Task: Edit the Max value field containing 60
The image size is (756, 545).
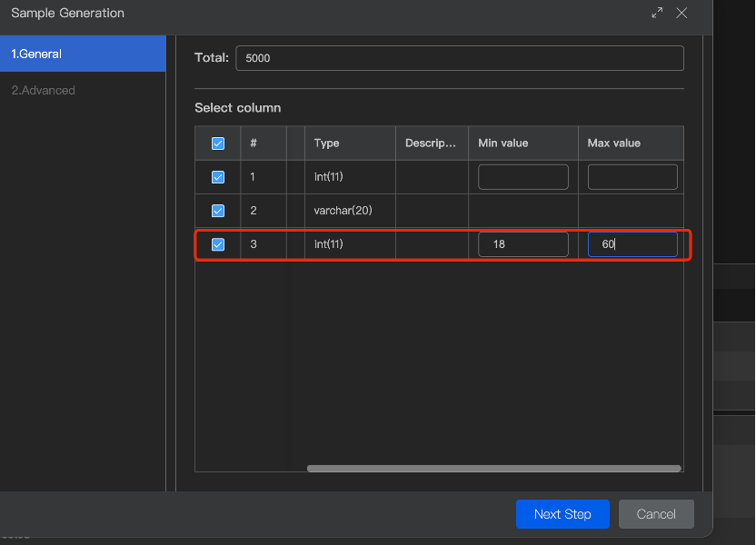Action: tap(632, 244)
